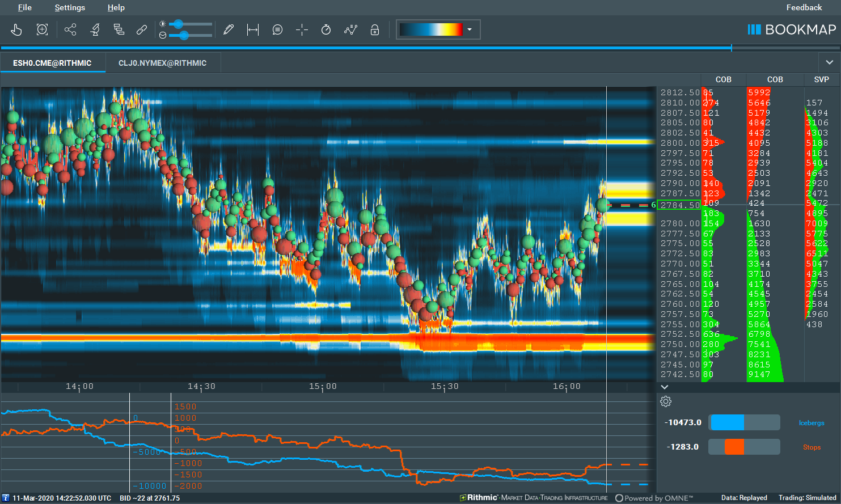Toggle the padlock icon
Screen dimensions: 841x504
(375, 30)
